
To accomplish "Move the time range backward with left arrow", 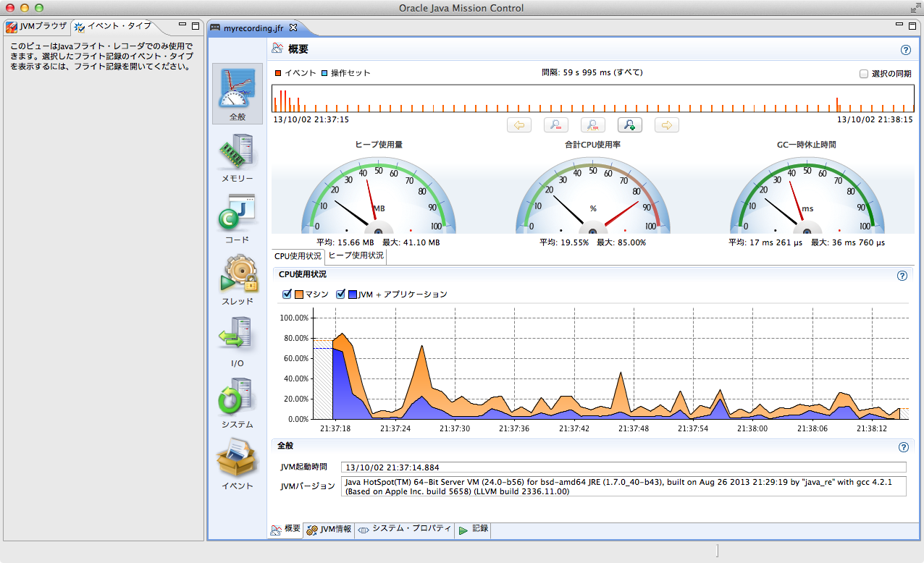I will [x=519, y=125].
